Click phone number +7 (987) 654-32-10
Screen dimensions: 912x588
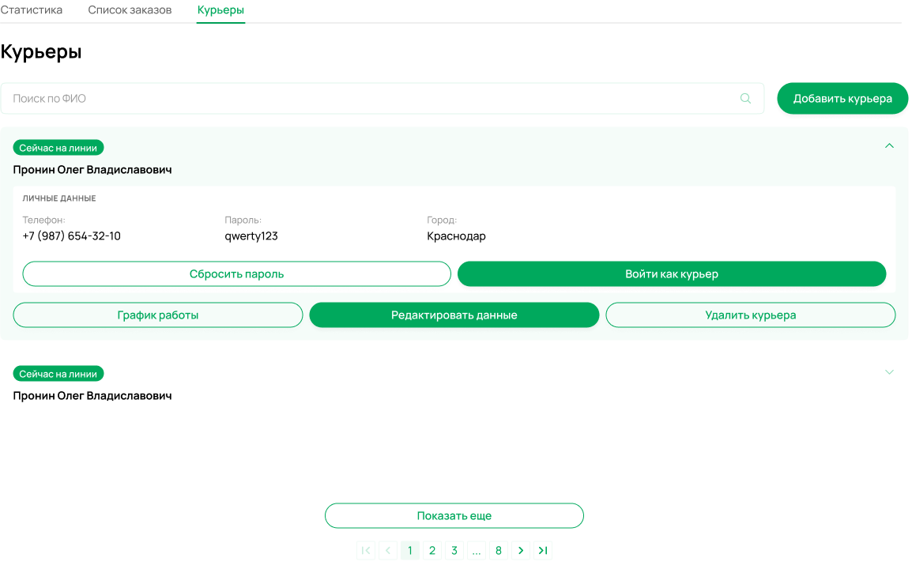tap(72, 236)
